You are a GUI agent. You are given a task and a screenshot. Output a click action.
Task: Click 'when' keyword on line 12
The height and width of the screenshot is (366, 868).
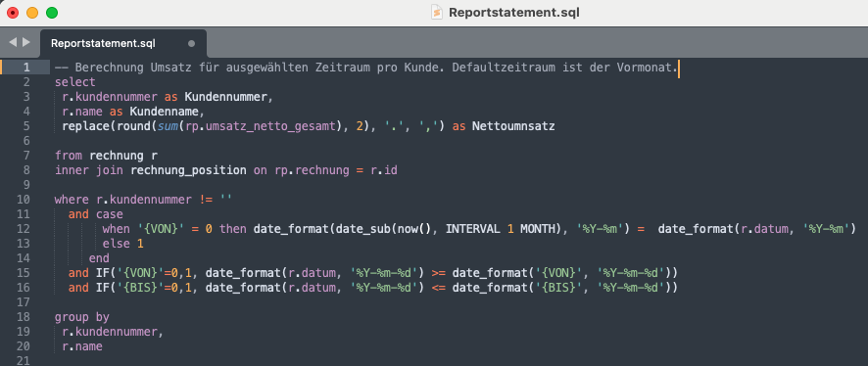pos(117,228)
